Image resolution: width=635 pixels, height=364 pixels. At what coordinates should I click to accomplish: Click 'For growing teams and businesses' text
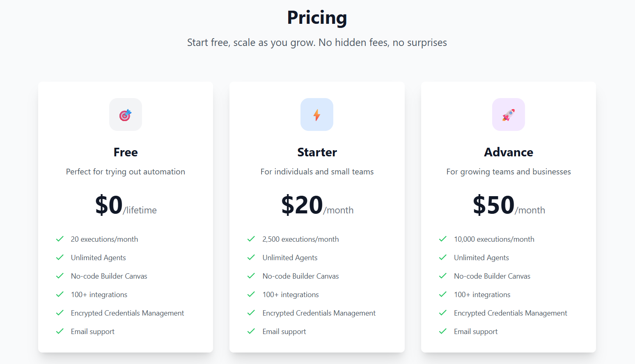(x=509, y=172)
